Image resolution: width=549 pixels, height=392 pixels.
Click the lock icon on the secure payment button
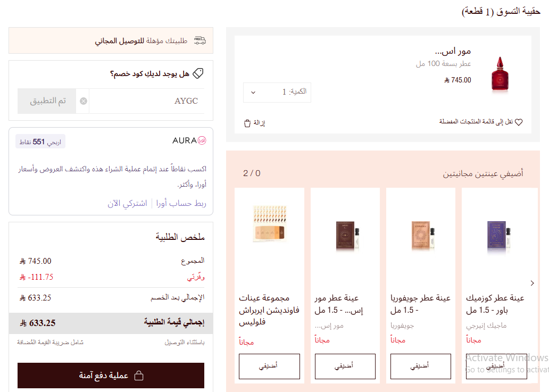pyautogui.click(x=138, y=375)
